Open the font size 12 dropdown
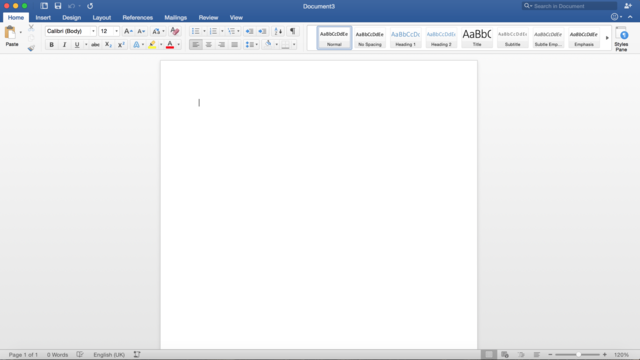 click(x=116, y=31)
